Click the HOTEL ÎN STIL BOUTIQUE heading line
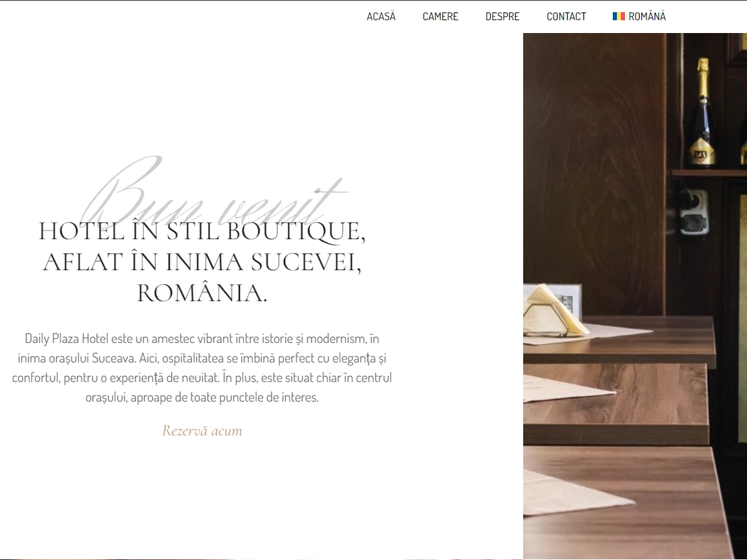 pyautogui.click(x=202, y=231)
